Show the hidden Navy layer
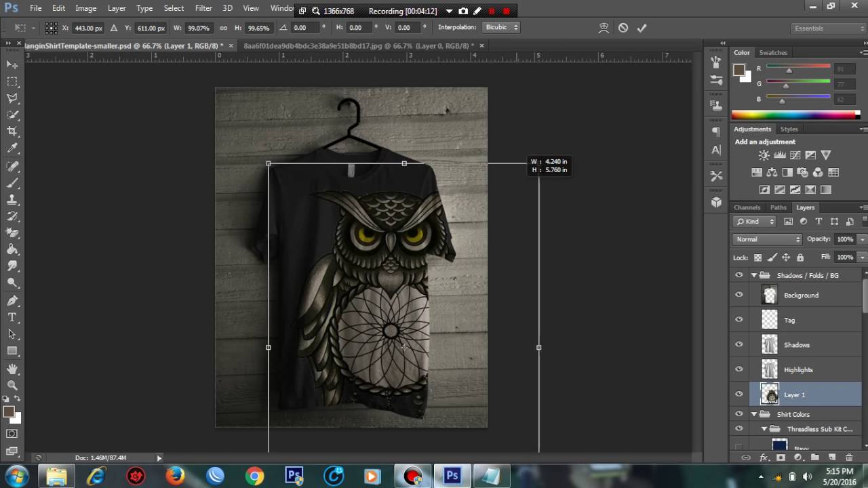The width and height of the screenshot is (868, 488). pyautogui.click(x=739, y=447)
